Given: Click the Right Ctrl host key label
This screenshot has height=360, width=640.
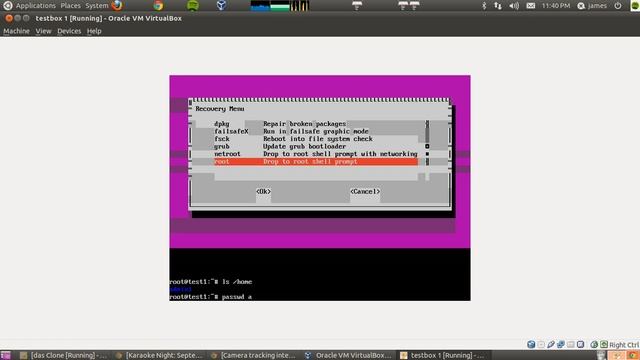Looking at the screenshot, I should point(624,345).
